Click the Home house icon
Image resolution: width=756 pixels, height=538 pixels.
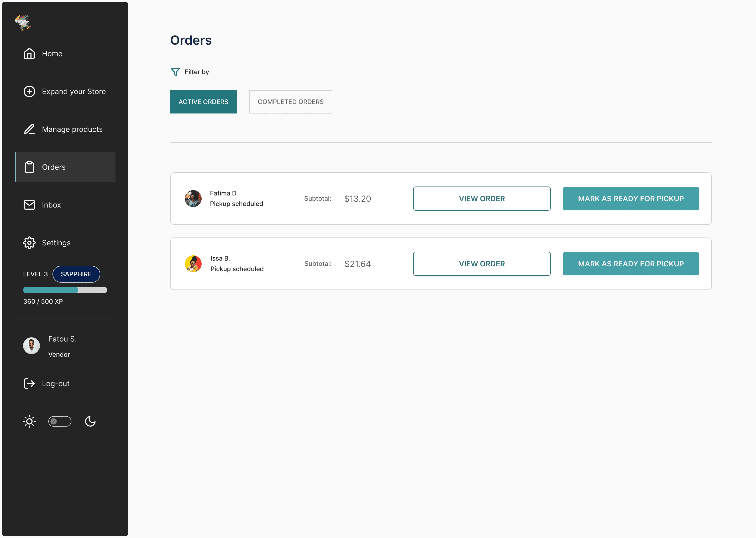click(29, 54)
